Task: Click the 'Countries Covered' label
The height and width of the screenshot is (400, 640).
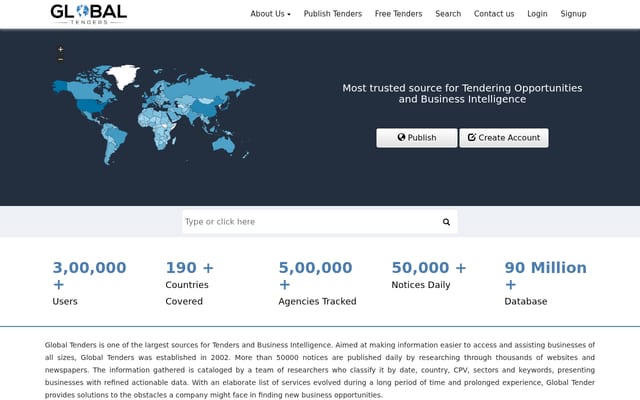Action: [x=187, y=293]
